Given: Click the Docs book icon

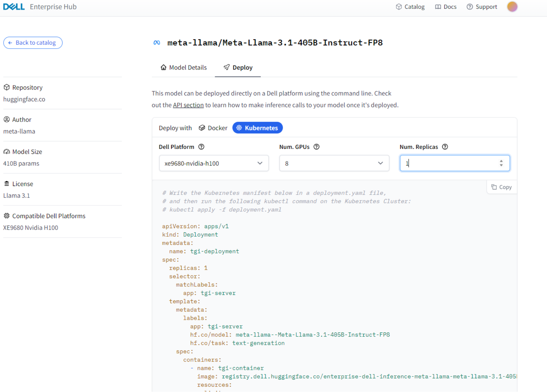Looking at the screenshot, I should click(x=438, y=7).
